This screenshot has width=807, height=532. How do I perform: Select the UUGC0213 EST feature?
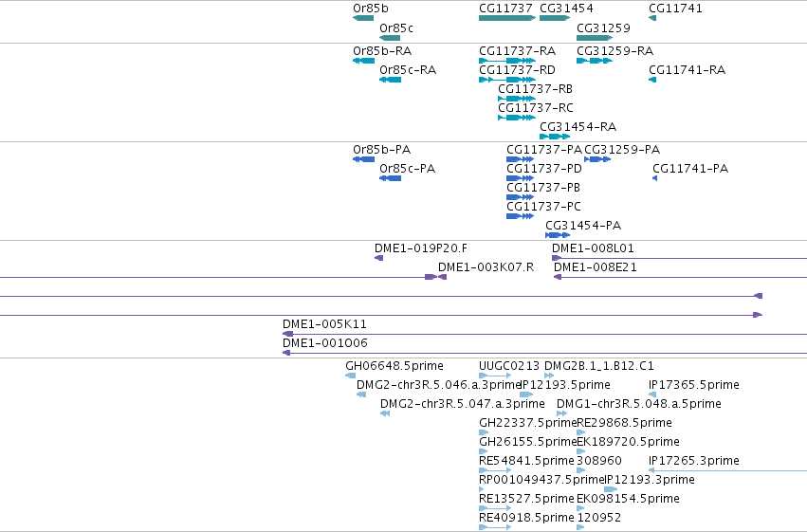coord(495,376)
